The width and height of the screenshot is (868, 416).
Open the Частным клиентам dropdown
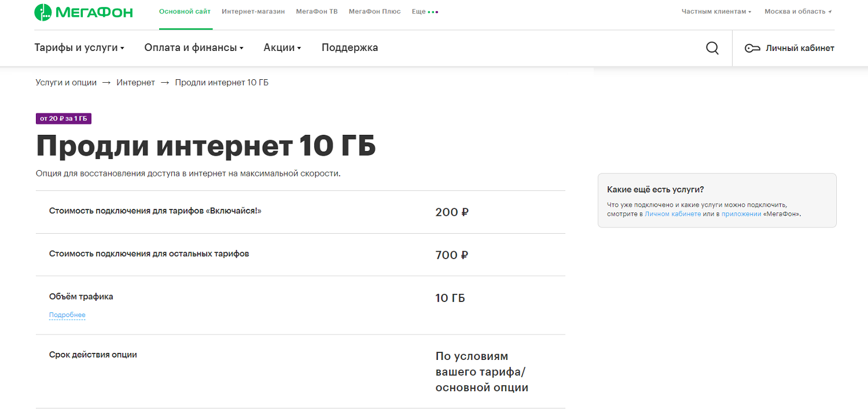[716, 12]
